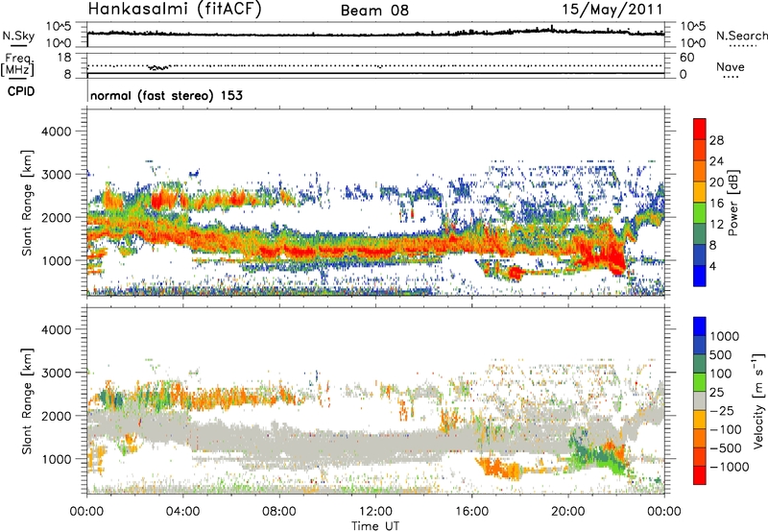
Task: Pick the red top segment of the power colorbar
Action: (x=700, y=129)
